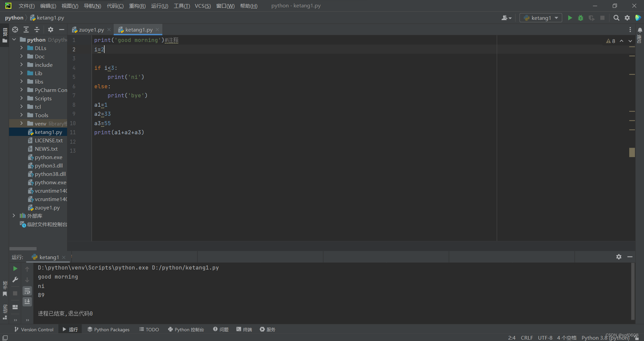The image size is (644, 341).
Task: Close the ketang1 run tab
Action: tap(64, 257)
